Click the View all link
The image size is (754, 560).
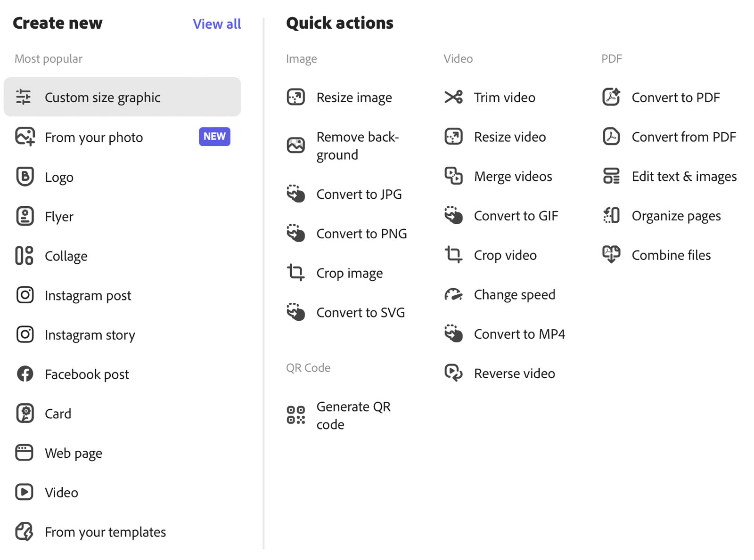217,24
